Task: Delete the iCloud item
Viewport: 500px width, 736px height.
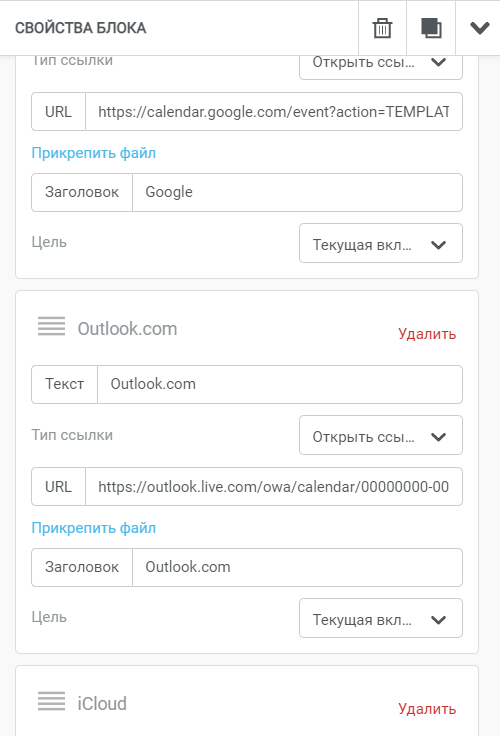Action: click(427, 709)
